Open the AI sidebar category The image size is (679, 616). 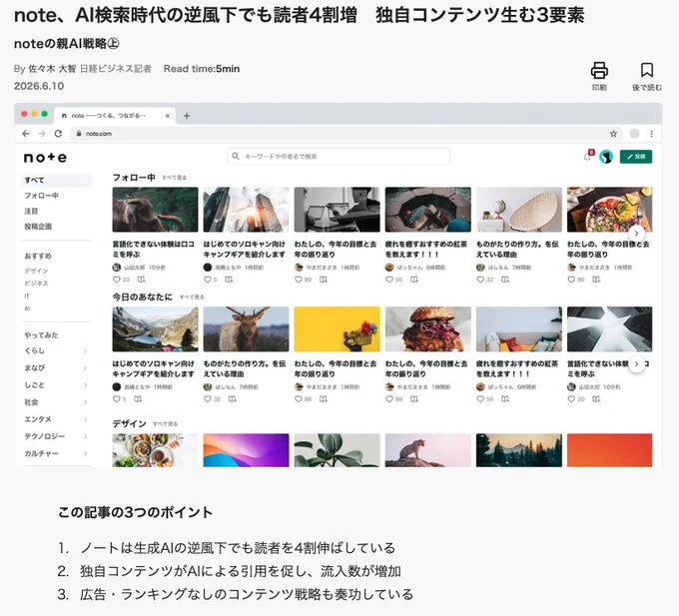click(27, 308)
